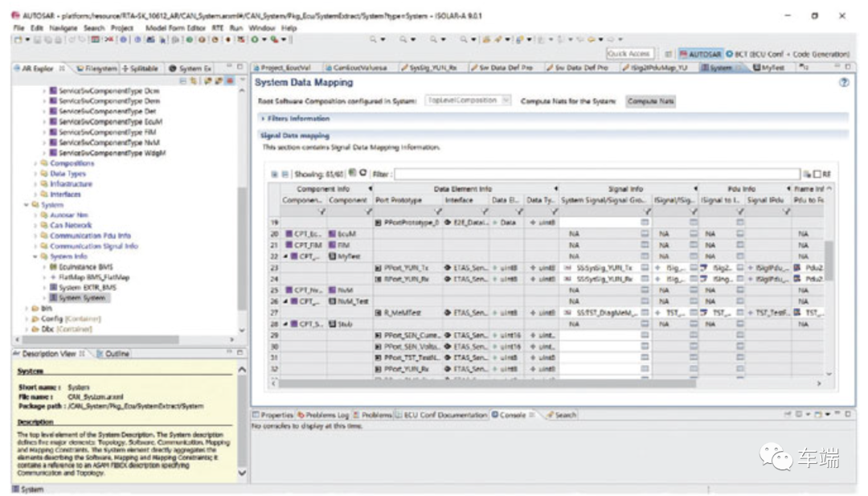Collapse the System Info tree node

(36, 256)
